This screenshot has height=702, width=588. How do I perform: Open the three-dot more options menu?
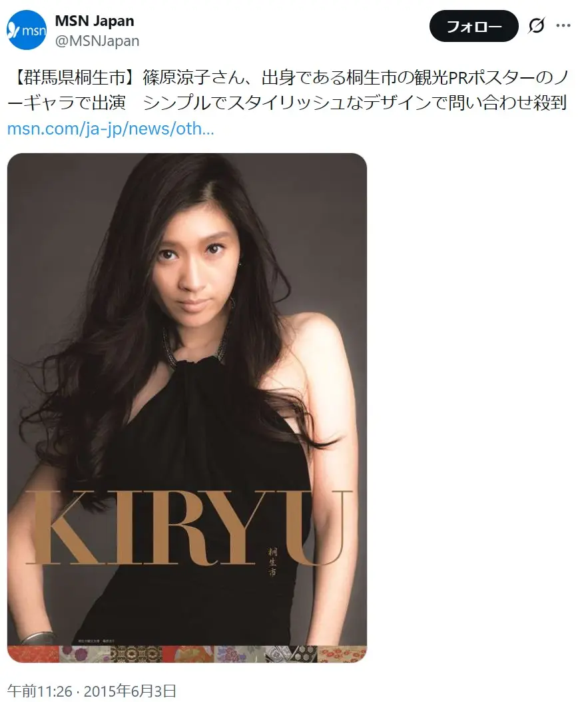click(563, 25)
